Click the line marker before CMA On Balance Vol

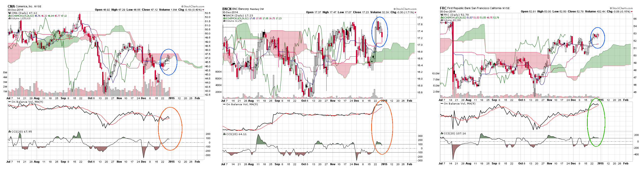(10, 102)
